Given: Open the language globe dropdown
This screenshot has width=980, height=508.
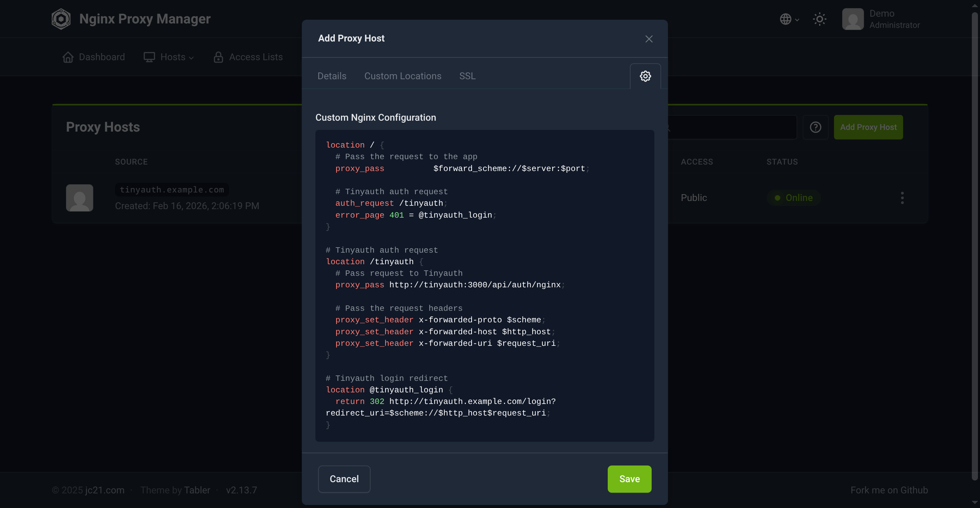Looking at the screenshot, I should pos(789,19).
